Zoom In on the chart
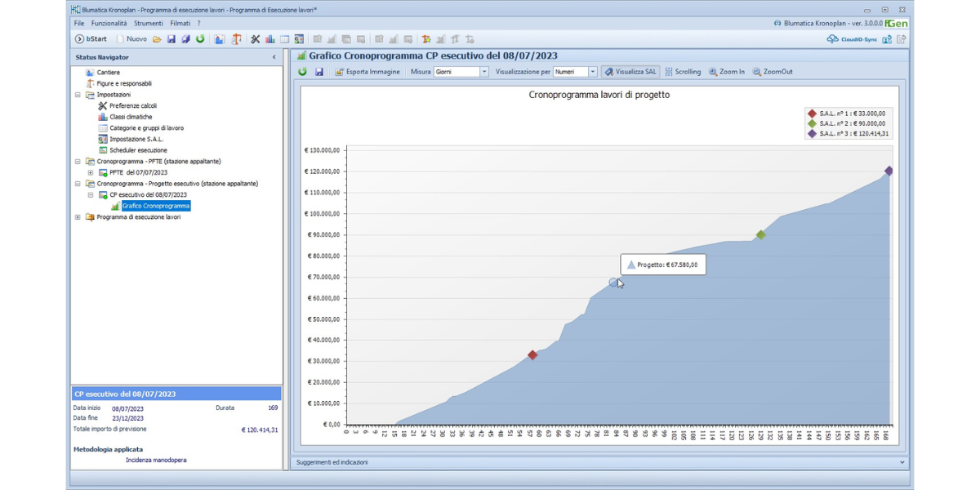This screenshot has height=490, width=980. pos(727,72)
